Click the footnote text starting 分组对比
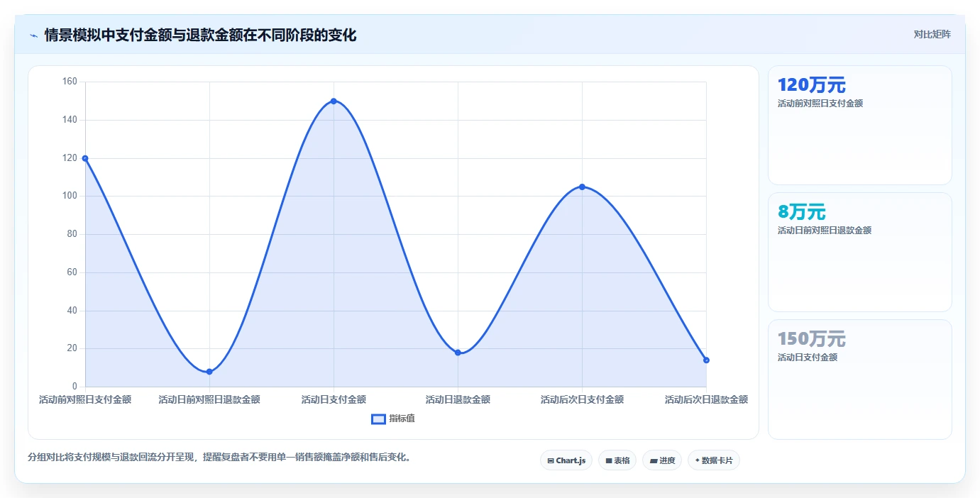The height and width of the screenshot is (498, 980). 219,458
